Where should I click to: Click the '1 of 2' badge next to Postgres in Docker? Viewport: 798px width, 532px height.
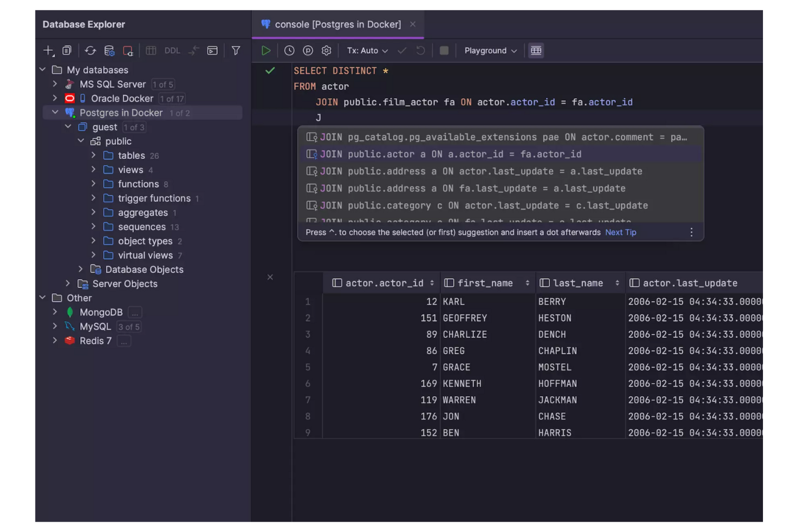tap(180, 113)
